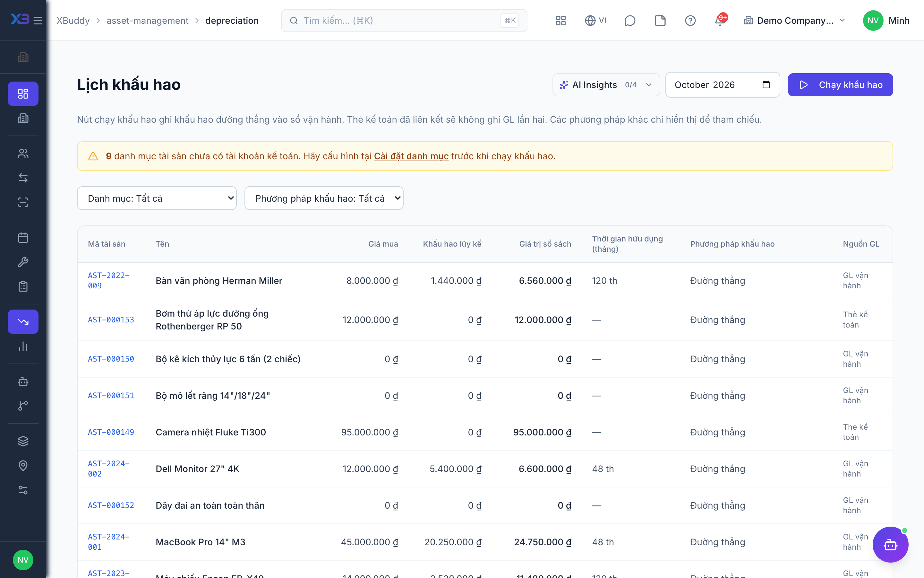Open the wrench maintenance sidebar icon
The image size is (924, 578).
click(23, 262)
